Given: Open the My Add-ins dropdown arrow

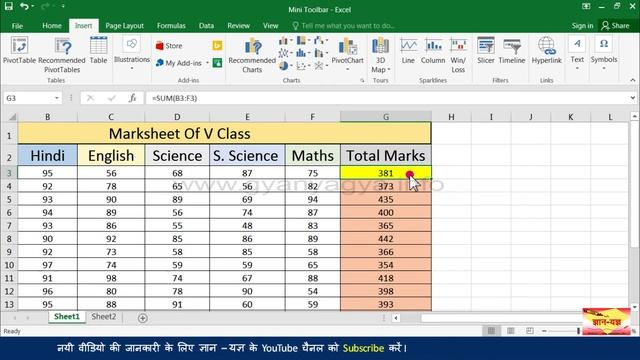Looking at the screenshot, I should (x=207, y=63).
